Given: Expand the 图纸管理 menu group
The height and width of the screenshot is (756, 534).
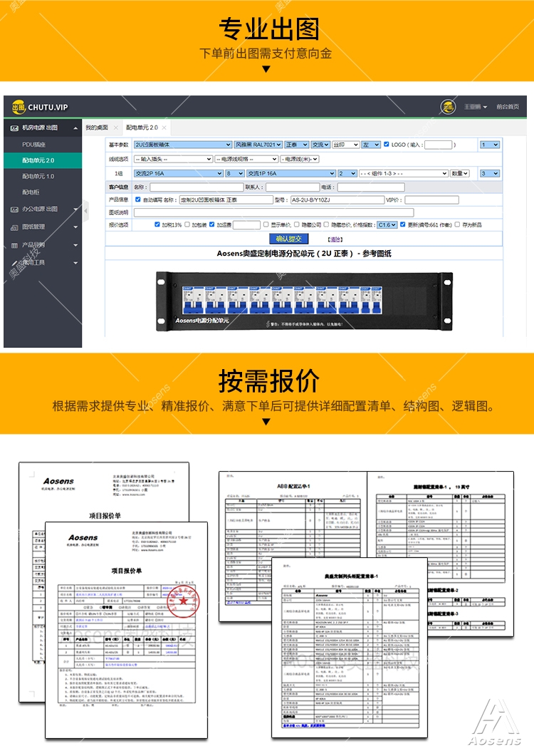Looking at the screenshot, I should pyautogui.click(x=75, y=227).
